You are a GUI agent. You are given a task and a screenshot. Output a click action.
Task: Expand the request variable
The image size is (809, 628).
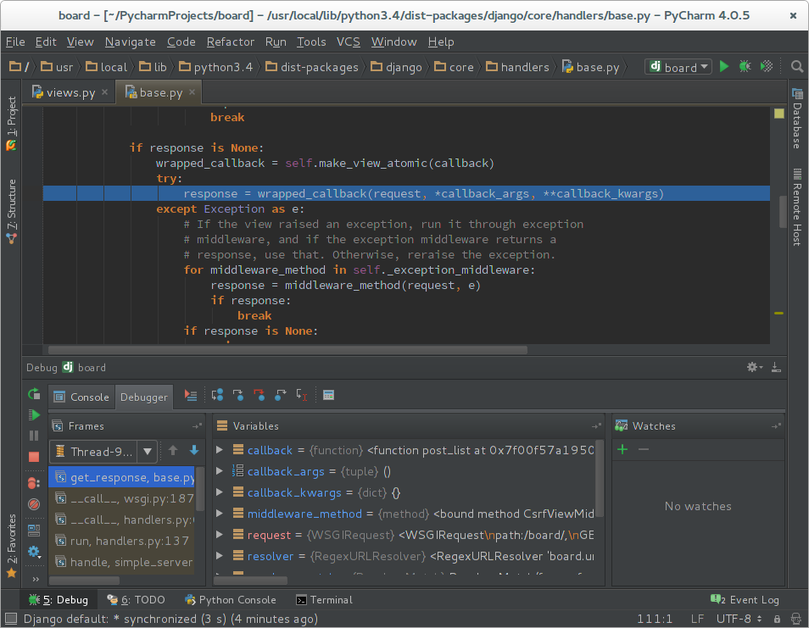coord(219,535)
